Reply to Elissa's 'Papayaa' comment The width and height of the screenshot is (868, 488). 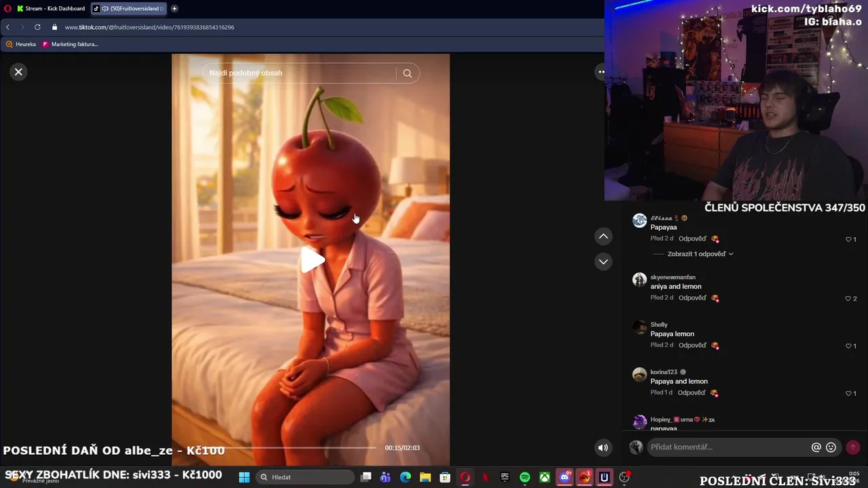[692, 239]
